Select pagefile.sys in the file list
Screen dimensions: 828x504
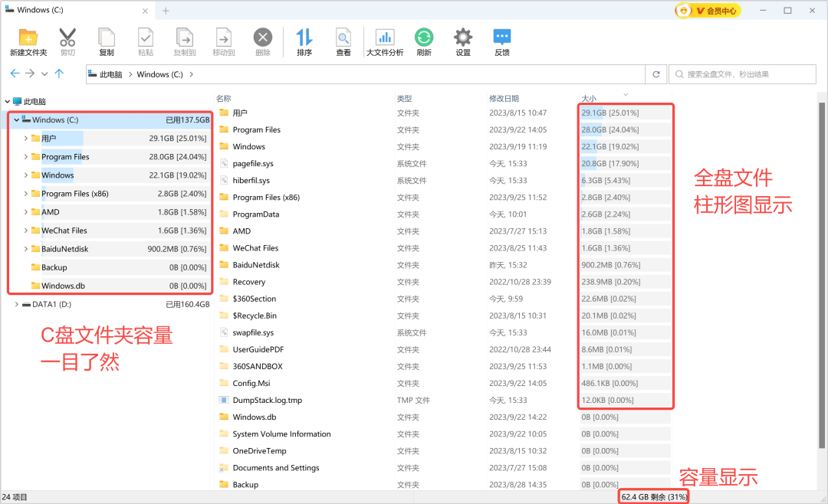point(253,163)
